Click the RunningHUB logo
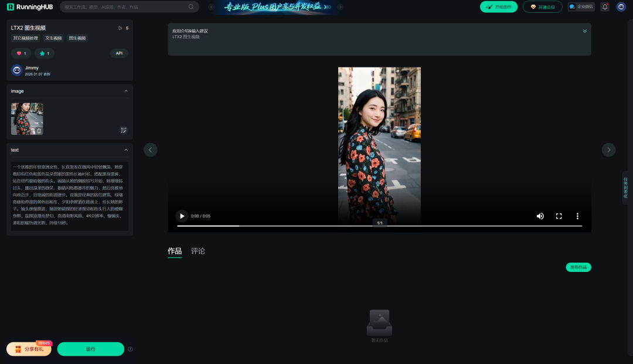633x364 pixels. [30, 7]
